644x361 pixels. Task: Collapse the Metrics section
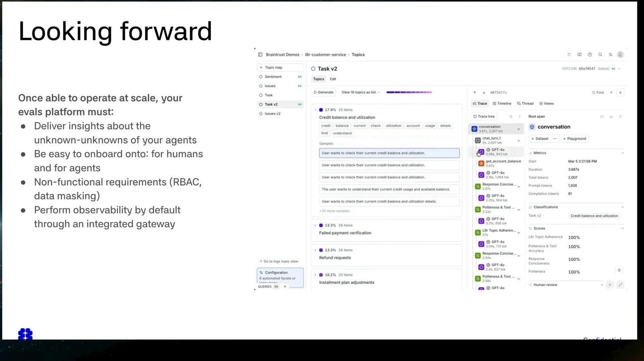623,153
